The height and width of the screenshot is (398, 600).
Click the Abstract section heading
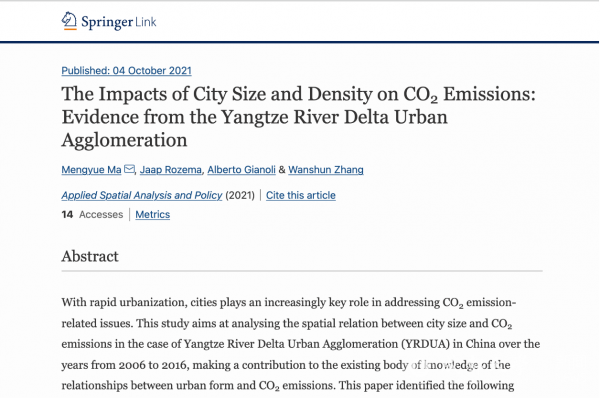(90, 256)
